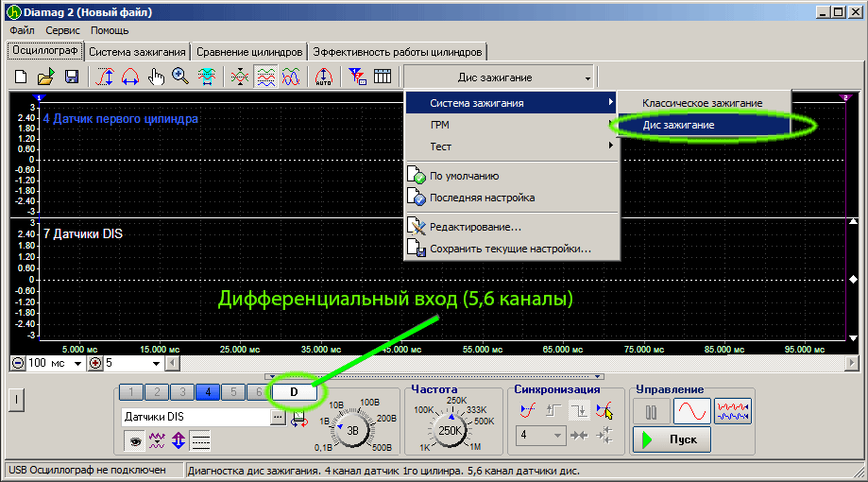Select the horizontal scale tool with left-right arrow

tap(130, 77)
